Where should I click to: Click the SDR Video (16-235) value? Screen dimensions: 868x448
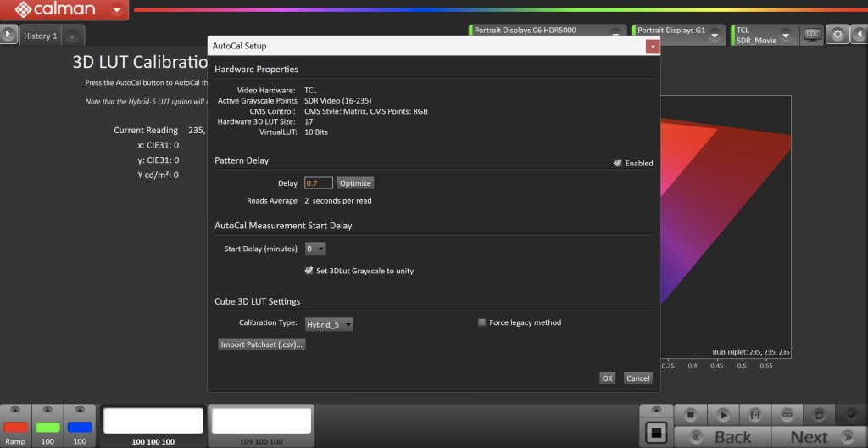pyautogui.click(x=337, y=100)
